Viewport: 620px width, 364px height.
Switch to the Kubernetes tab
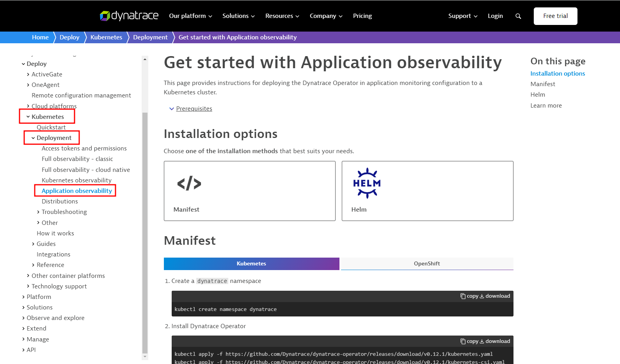point(252,264)
